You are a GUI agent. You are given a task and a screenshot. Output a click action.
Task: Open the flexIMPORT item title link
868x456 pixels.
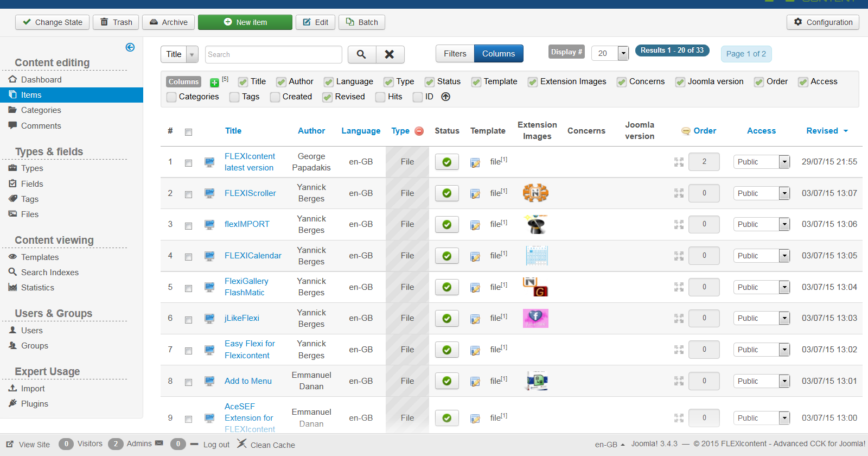(x=247, y=224)
